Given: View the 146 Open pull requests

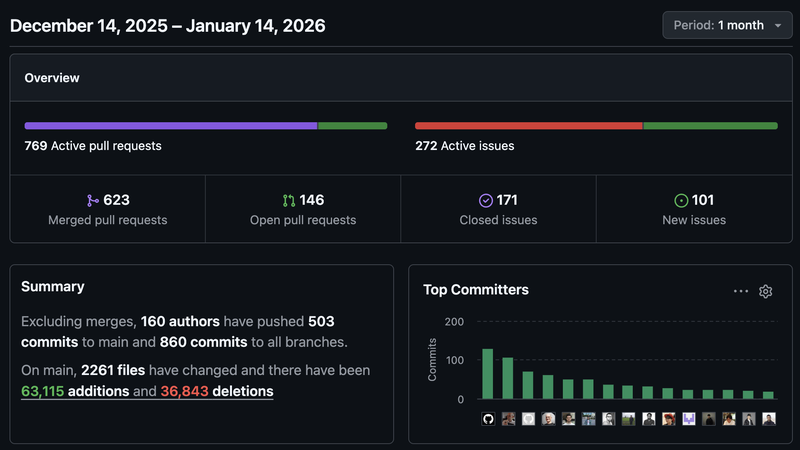Looking at the screenshot, I should click(x=303, y=209).
